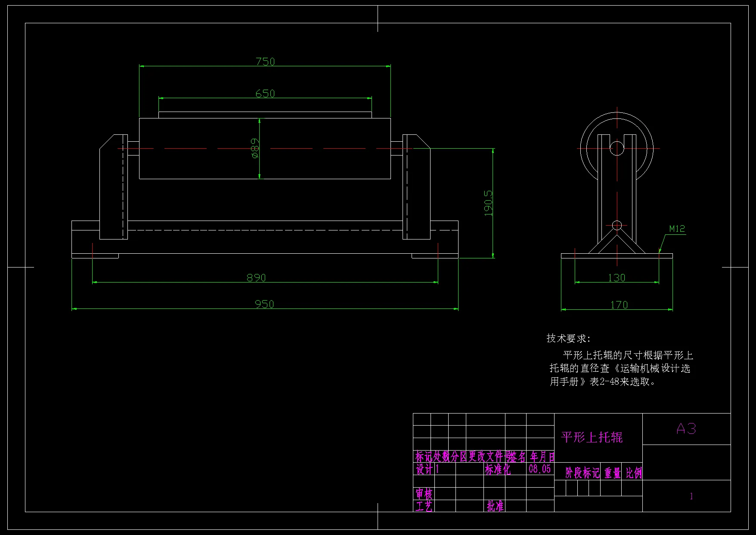
Task: Click the 工艺 title block label
Action: pos(424,506)
